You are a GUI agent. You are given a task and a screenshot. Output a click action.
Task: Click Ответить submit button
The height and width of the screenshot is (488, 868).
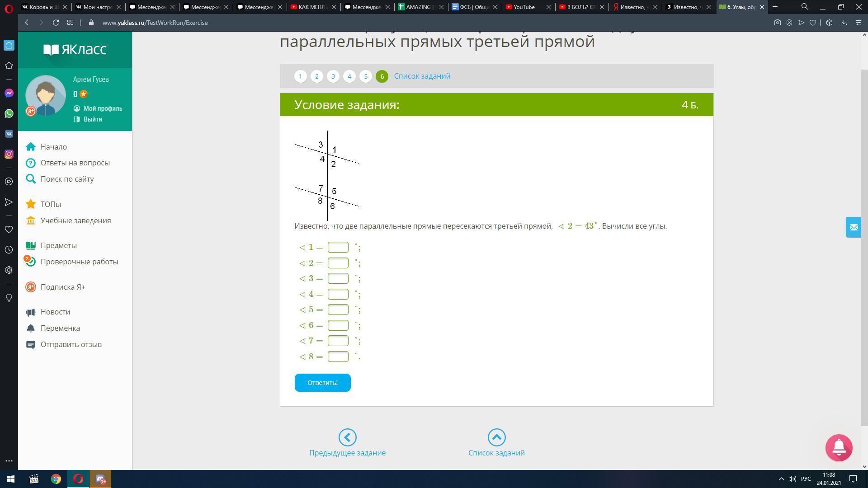tap(322, 383)
